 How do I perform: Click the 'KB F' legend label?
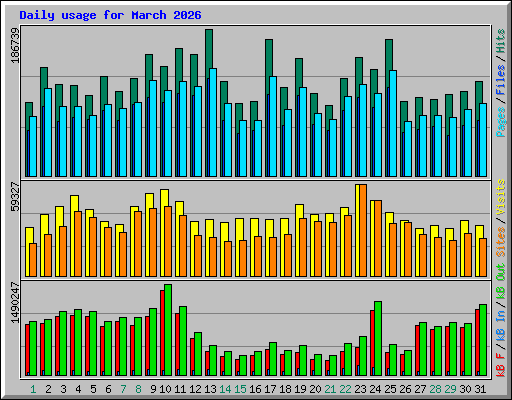pyautogui.click(x=500, y=365)
